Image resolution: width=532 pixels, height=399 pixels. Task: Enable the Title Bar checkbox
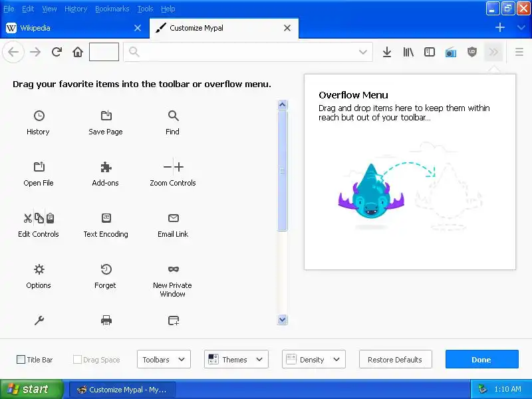click(21, 359)
